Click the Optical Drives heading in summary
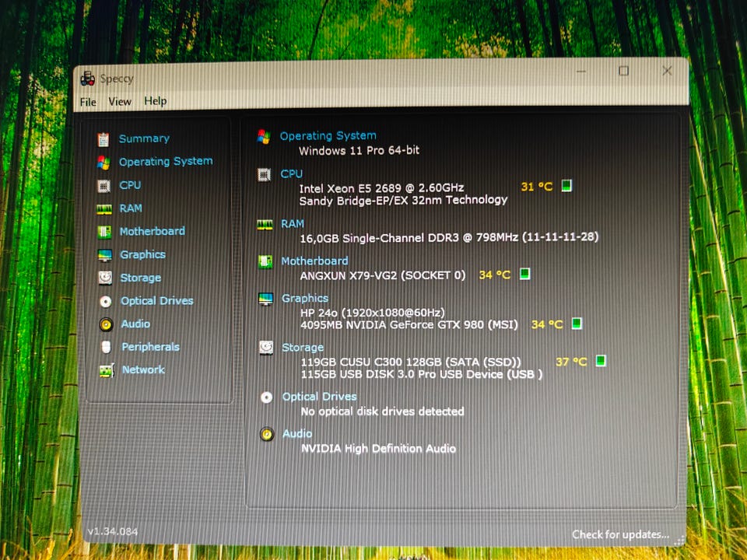 (320, 397)
